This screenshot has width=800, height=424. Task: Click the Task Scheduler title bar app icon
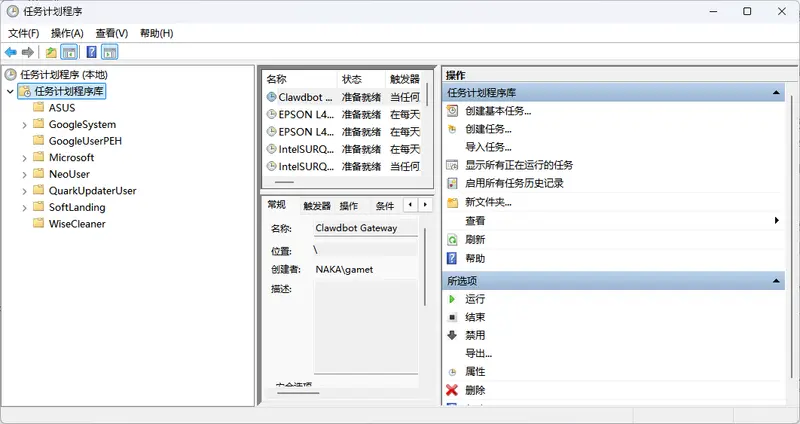coord(12,11)
